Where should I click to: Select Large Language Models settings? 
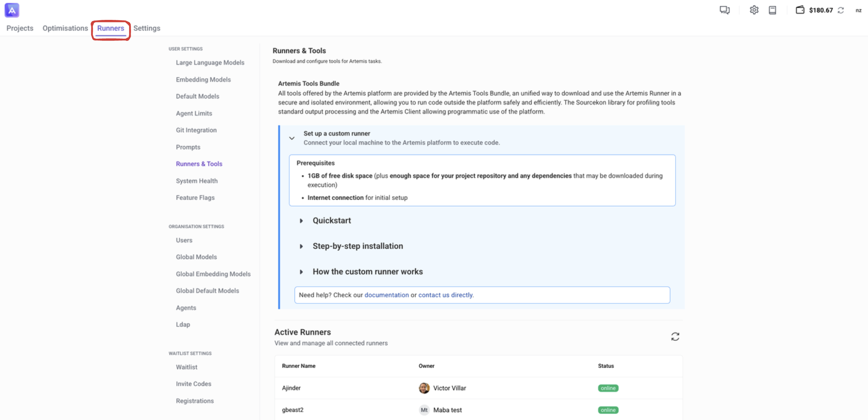(210, 63)
